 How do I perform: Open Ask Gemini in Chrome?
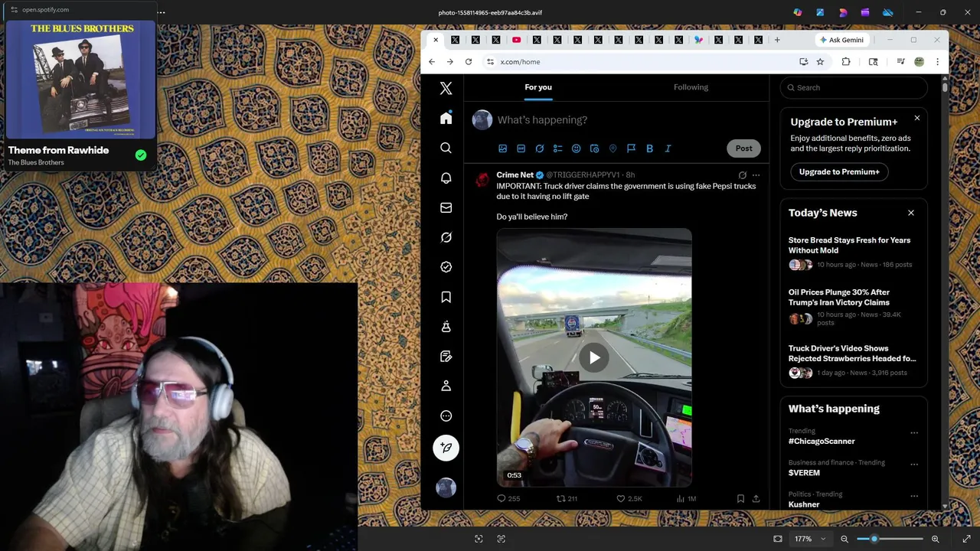(841, 40)
